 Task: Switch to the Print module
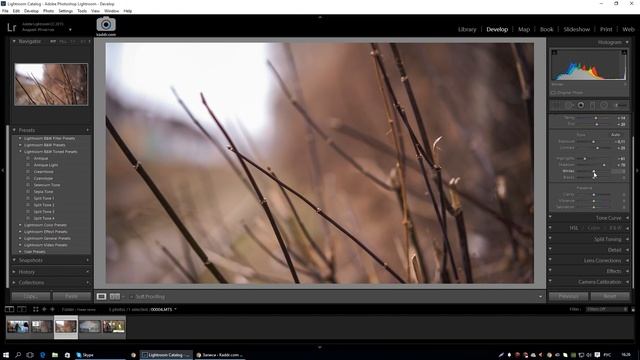(x=606, y=29)
